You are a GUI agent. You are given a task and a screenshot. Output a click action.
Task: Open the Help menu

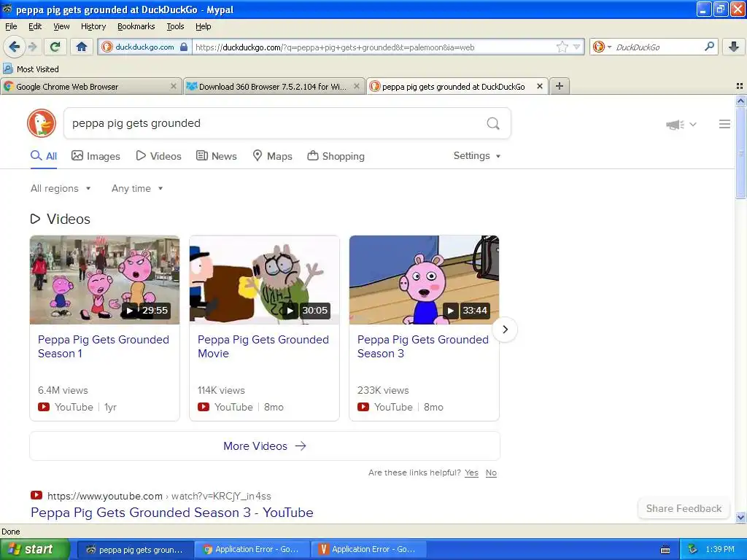coord(203,26)
